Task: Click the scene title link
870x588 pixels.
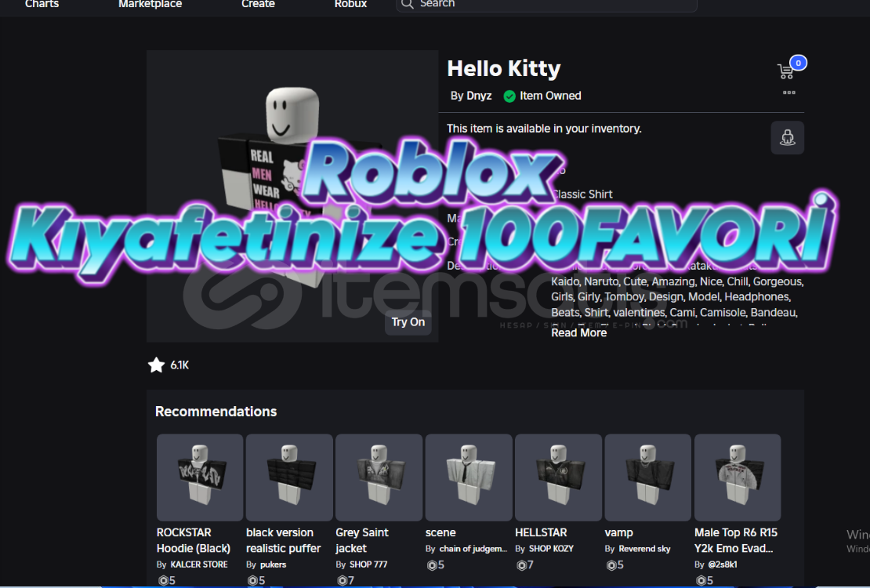Action: (x=440, y=532)
